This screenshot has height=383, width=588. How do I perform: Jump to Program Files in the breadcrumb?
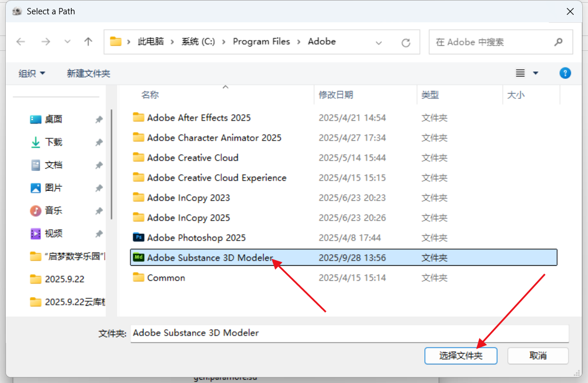click(261, 41)
